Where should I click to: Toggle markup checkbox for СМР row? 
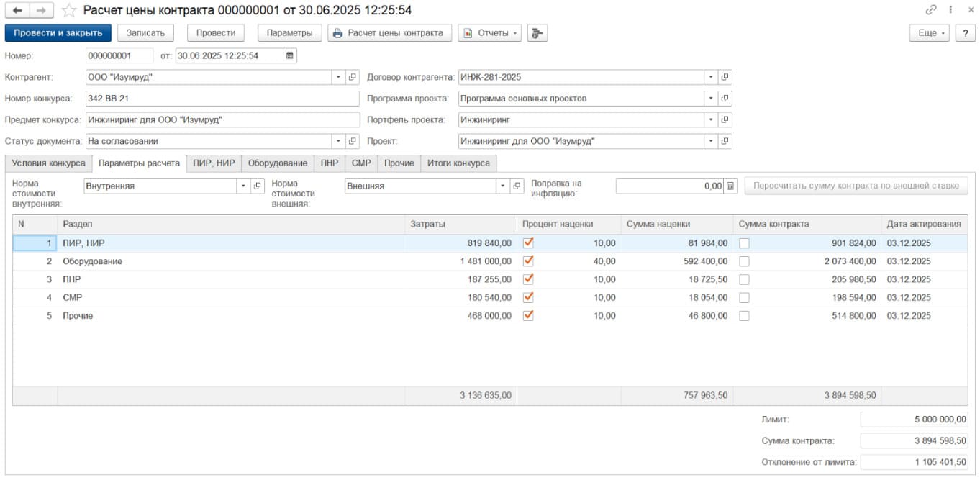tap(528, 297)
